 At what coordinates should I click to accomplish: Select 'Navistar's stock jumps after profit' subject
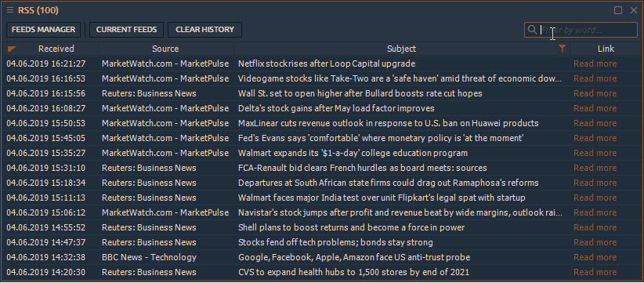[400, 212]
